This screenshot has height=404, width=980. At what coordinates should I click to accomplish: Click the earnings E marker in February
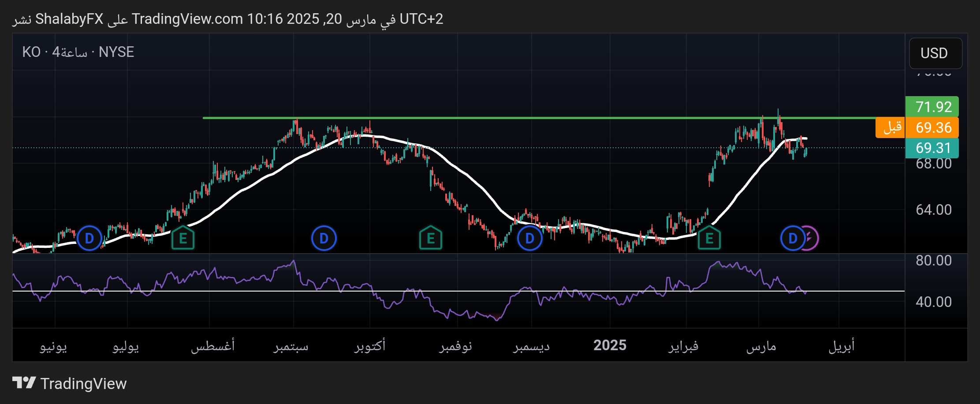[x=709, y=238]
